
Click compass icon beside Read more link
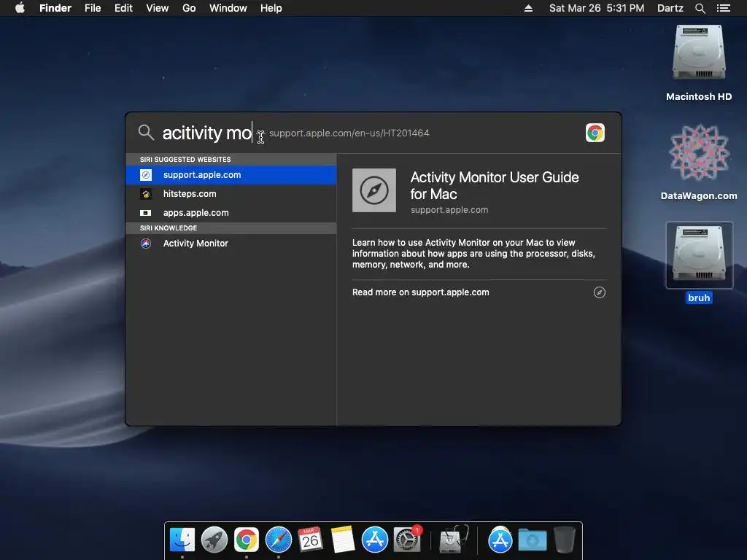(x=600, y=292)
